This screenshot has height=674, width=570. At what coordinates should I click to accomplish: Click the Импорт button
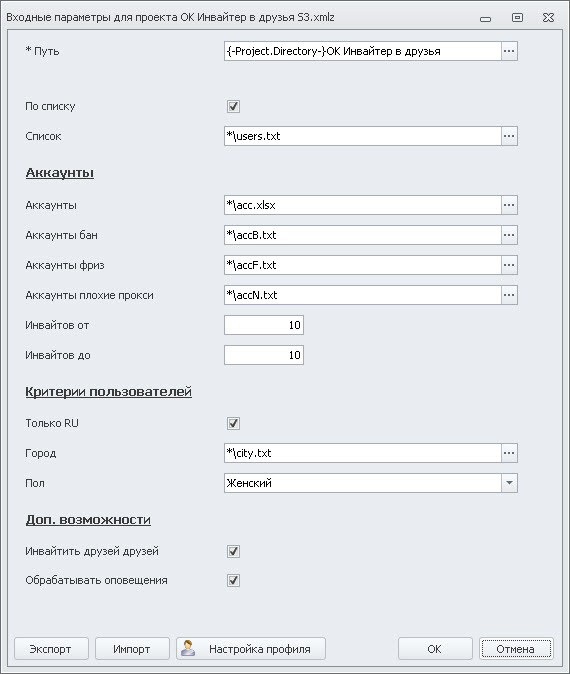(x=132, y=649)
